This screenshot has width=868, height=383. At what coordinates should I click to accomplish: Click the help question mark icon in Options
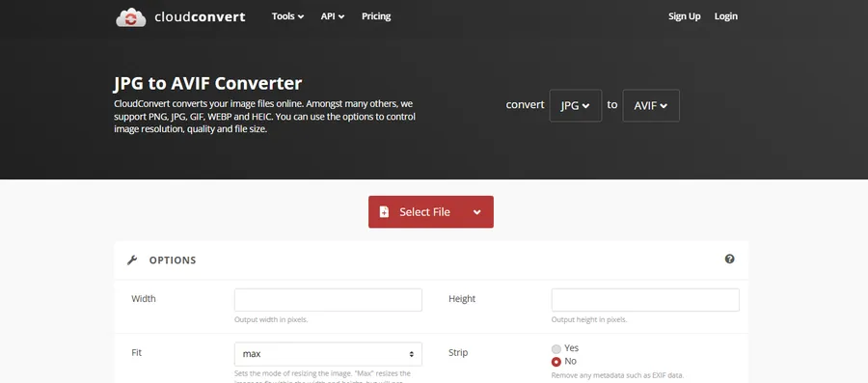click(730, 259)
